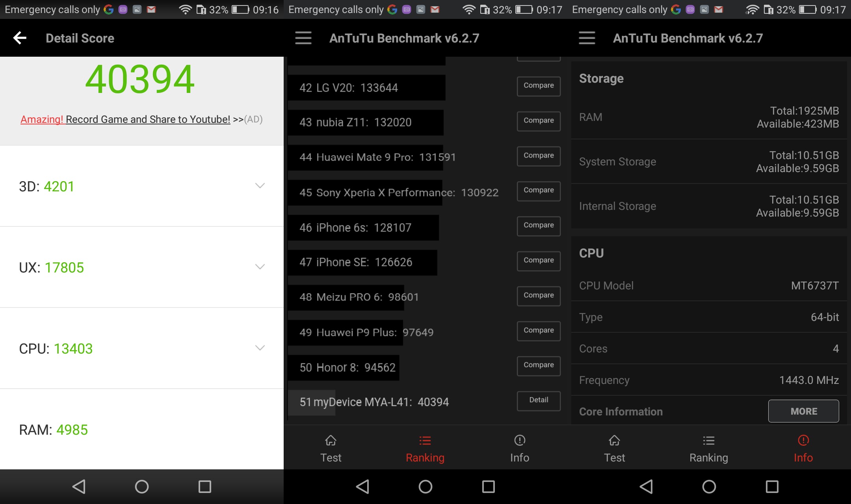This screenshot has height=504, width=851.
Task: Compare with nubia Z11
Action: coord(539,121)
